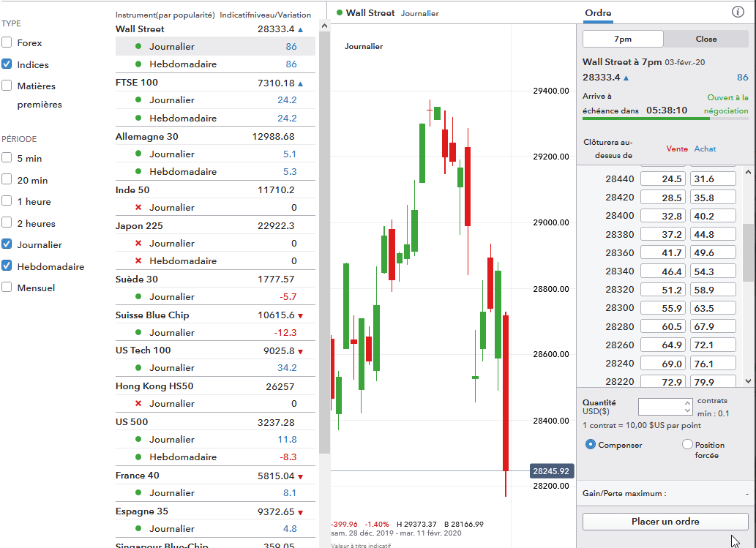Click the red X next to Inde 50 Journalier
This screenshot has width=756, height=548.
tap(138, 207)
